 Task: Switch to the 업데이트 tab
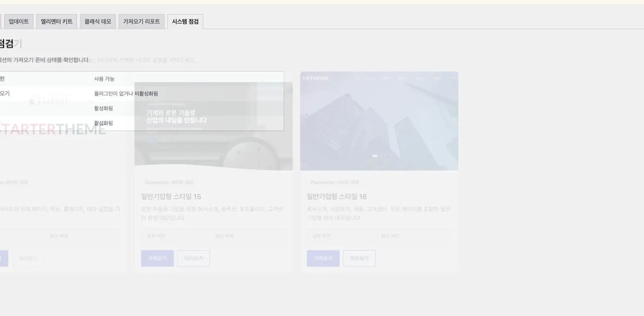coord(19,22)
